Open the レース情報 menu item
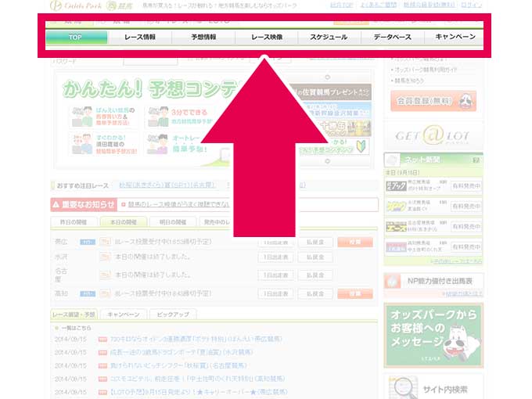Image resolution: width=532 pixels, height=399 pixels. pyautogui.click(x=140, y=38)
